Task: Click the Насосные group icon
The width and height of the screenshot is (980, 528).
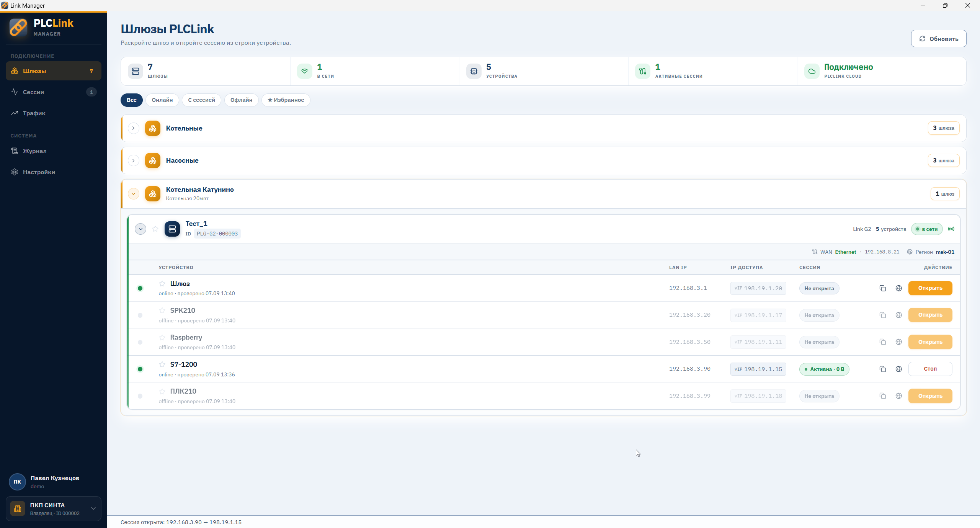Action: (x=153, y=160)
